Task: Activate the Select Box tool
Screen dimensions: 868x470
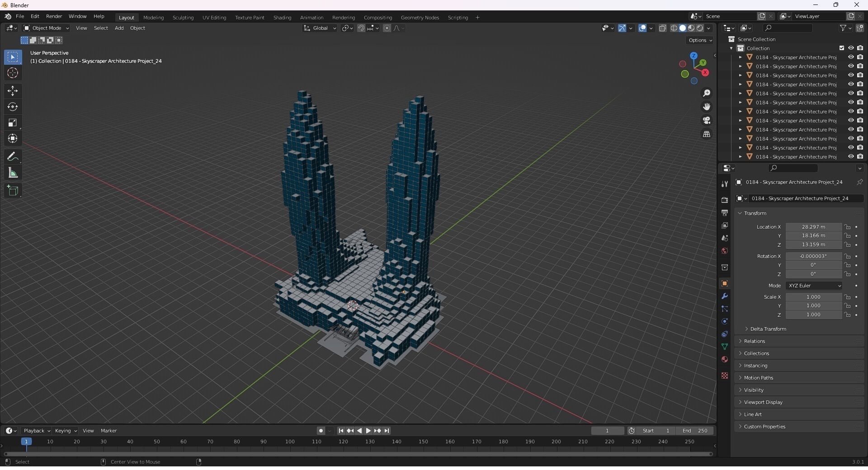Action: [x=13, y=57]
